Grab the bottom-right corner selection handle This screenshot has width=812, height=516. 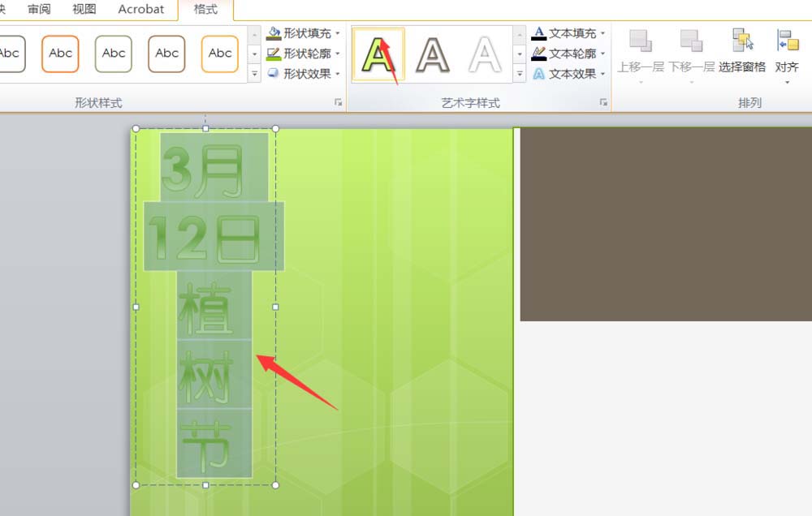[275, 485]
